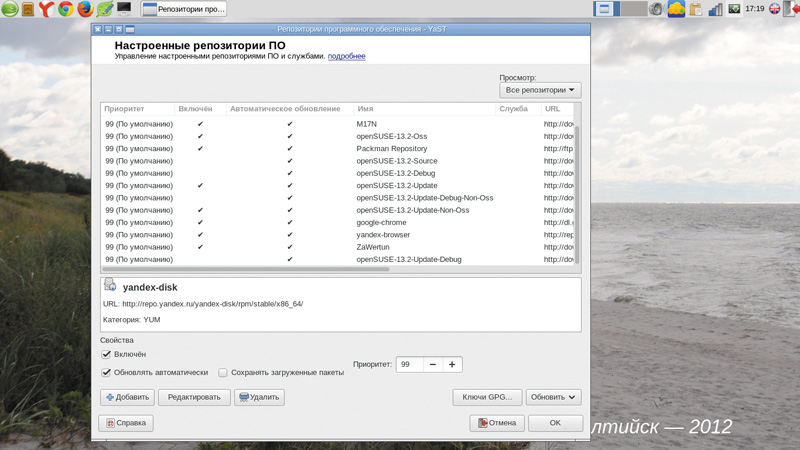Click the UK flag keyboard layout indicator

(774, 9)
